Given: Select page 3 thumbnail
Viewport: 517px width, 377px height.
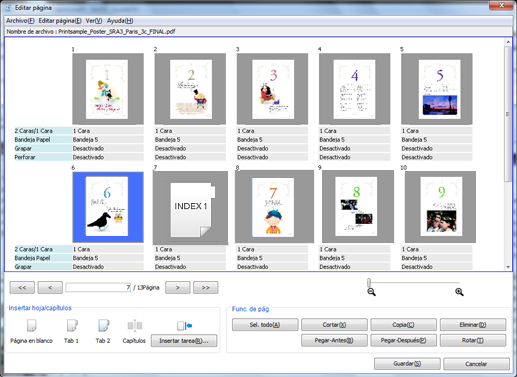Looking at the screenshot, I should click(272, 89).
